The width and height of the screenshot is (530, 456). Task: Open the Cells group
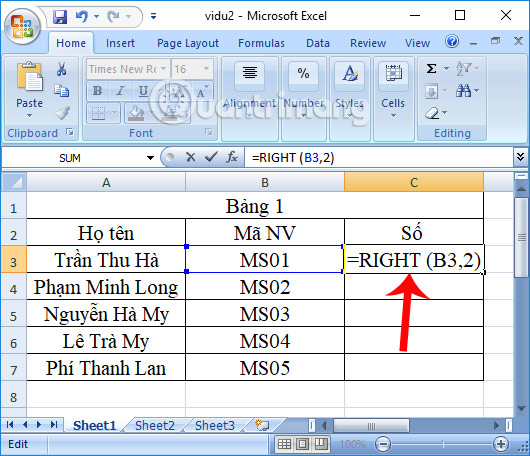pyautogui.click(x=393, y=99)
